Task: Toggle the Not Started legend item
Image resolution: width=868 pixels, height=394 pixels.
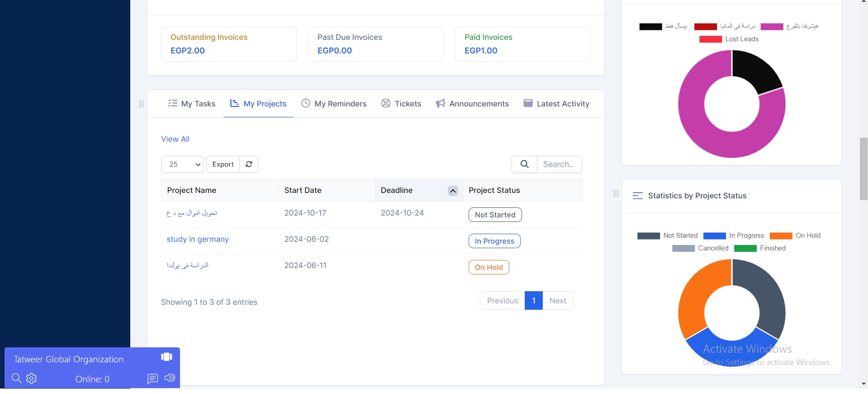Action: (667, 235)
